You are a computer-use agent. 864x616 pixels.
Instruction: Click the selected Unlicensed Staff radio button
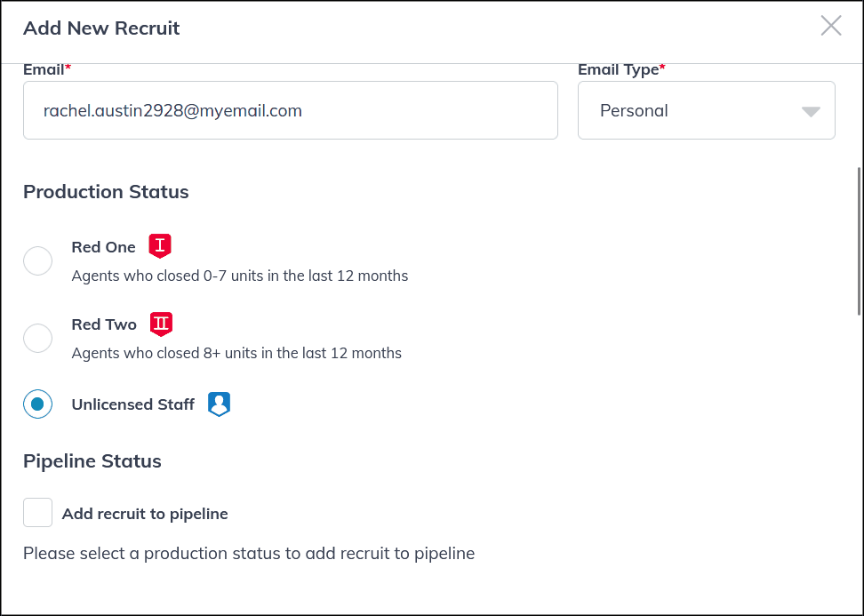pos(37,404)
